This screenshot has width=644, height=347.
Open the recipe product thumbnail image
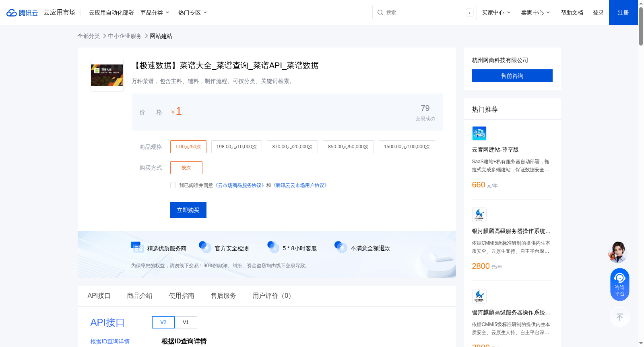tap(107, 75)
